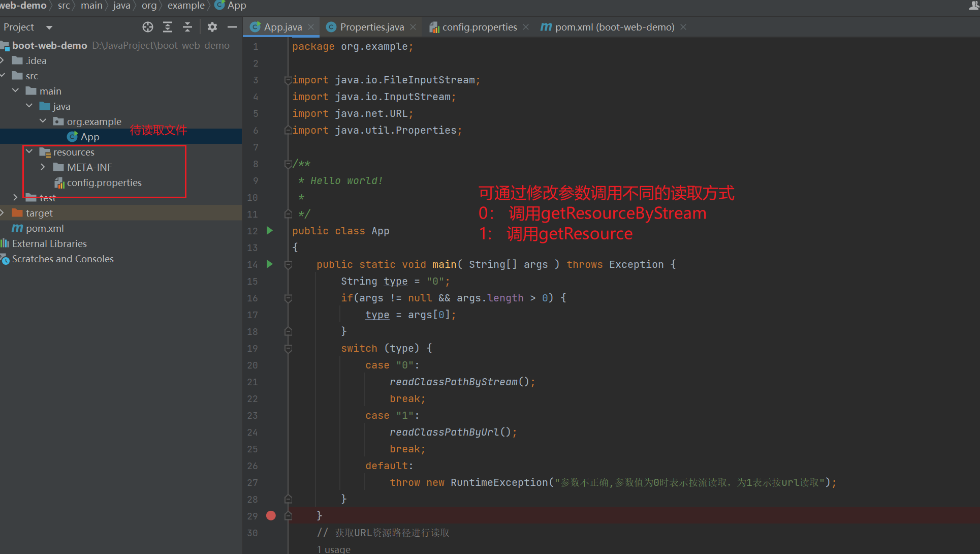
Task: Open the Project view dropdown
Action: (48, 27)
